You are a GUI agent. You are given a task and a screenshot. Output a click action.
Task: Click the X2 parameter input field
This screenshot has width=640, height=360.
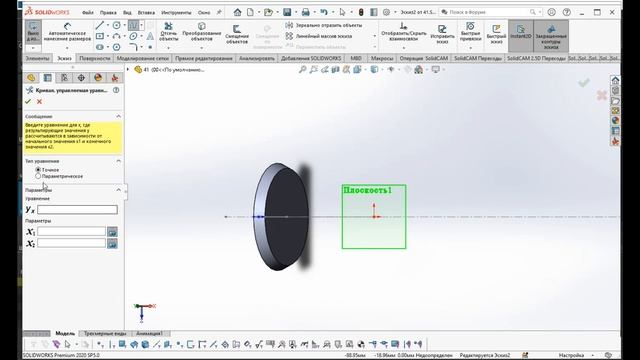click(71, 243)
